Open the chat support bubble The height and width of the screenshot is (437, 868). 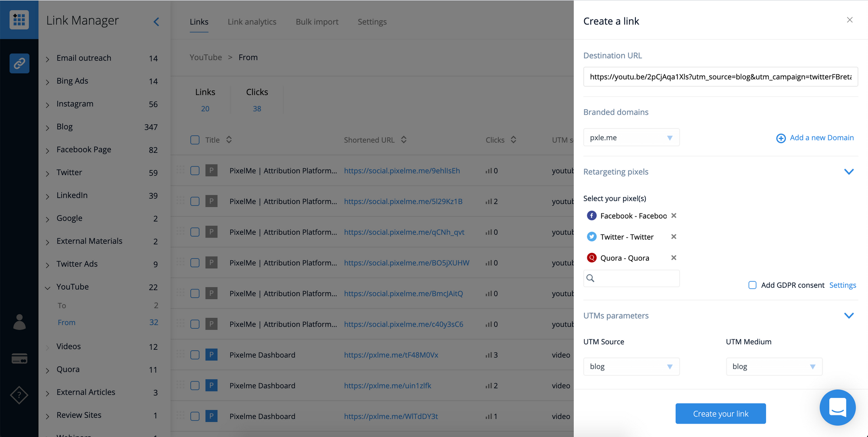[837, 408]
